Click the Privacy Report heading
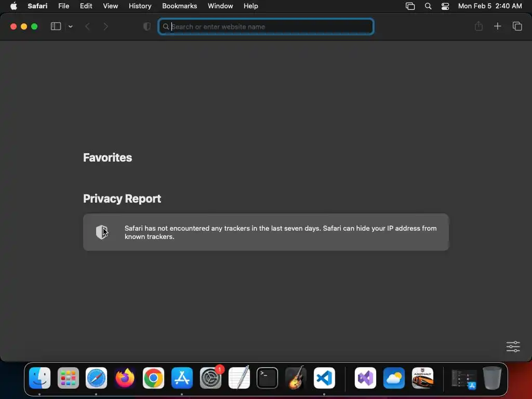This screenshot has width=532, height=399. pos(122,198)
